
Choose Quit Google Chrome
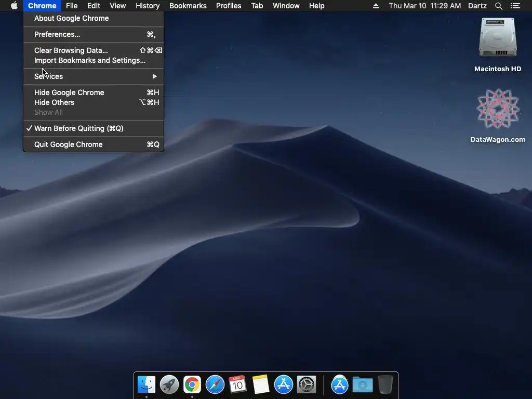click(x=94, y=144)
